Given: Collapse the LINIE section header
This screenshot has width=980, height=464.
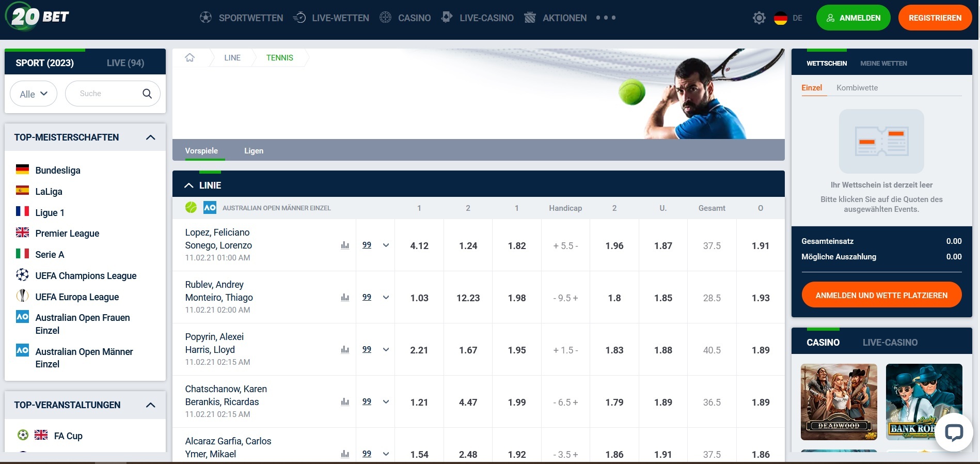Looking at the screenshot, I should pyautogui.click(x=189, y=185).
